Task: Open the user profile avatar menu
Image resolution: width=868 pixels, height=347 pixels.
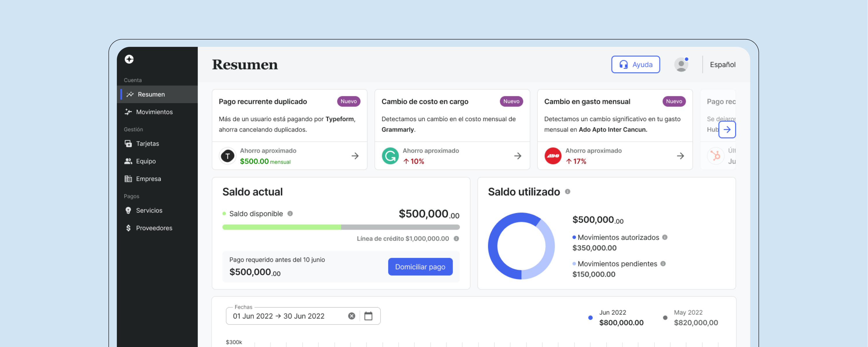Action: tap(681, 64)
